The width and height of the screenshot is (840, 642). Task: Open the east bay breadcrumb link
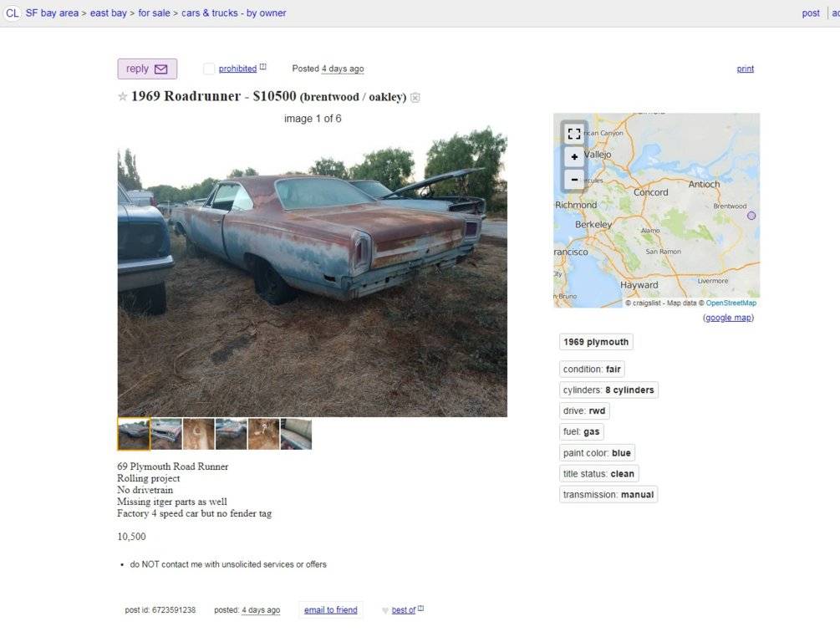108,13
